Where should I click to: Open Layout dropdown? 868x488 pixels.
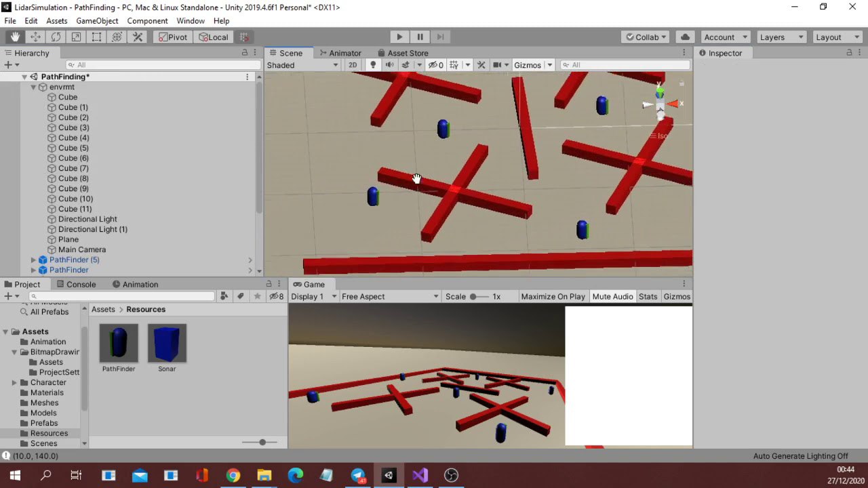pyautogui.click(x=837, y=37)
